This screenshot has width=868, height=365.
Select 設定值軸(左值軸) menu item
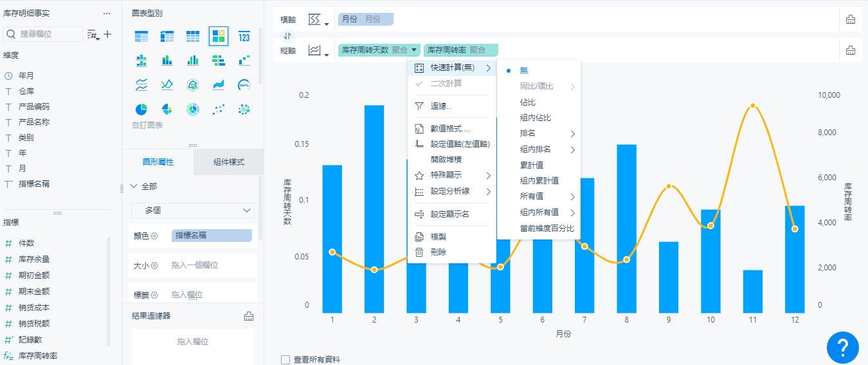click(452, 144)
